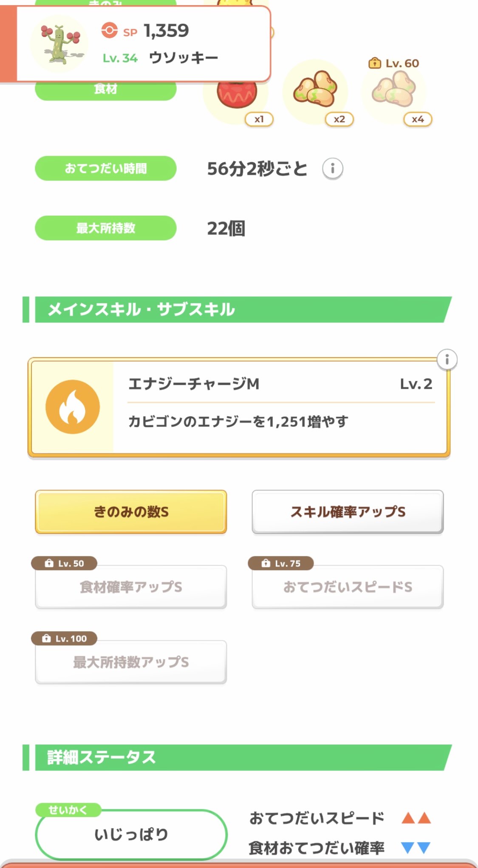Open the きのみの数S sub skill
The width and height of the screenshot is (478, 868).
[x=131, y=511]
